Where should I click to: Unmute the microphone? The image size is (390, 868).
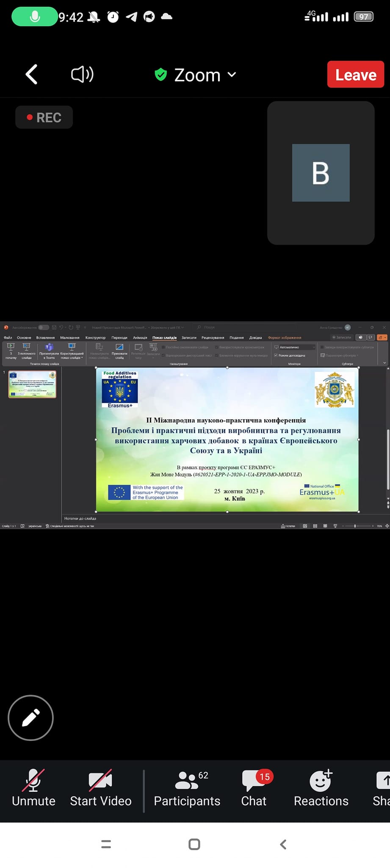(x=33, y=789)
